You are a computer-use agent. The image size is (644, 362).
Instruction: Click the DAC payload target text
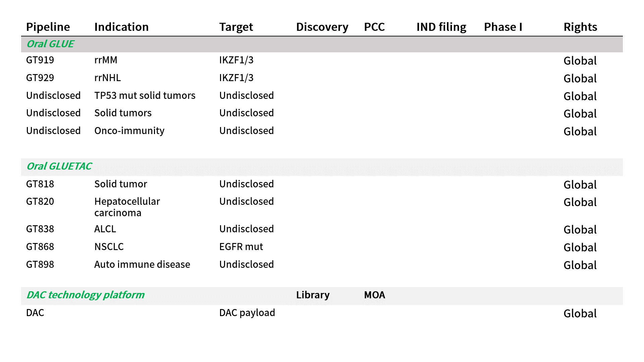(247, 313)
